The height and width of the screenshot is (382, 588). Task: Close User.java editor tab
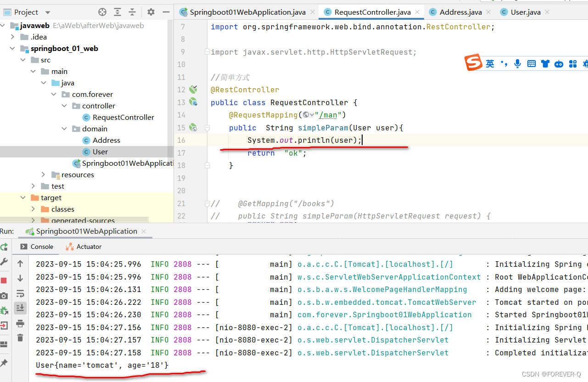[x=547, y=12]
